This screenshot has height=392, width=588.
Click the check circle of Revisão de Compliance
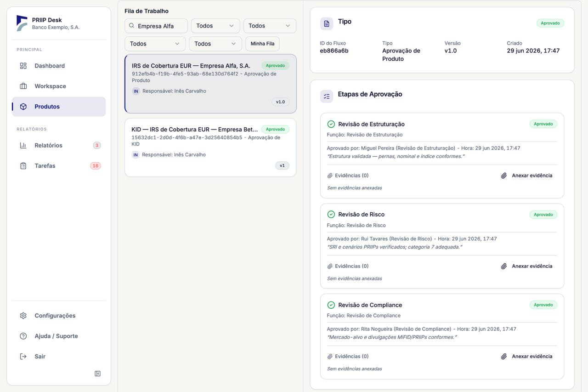tap(331, 305)
